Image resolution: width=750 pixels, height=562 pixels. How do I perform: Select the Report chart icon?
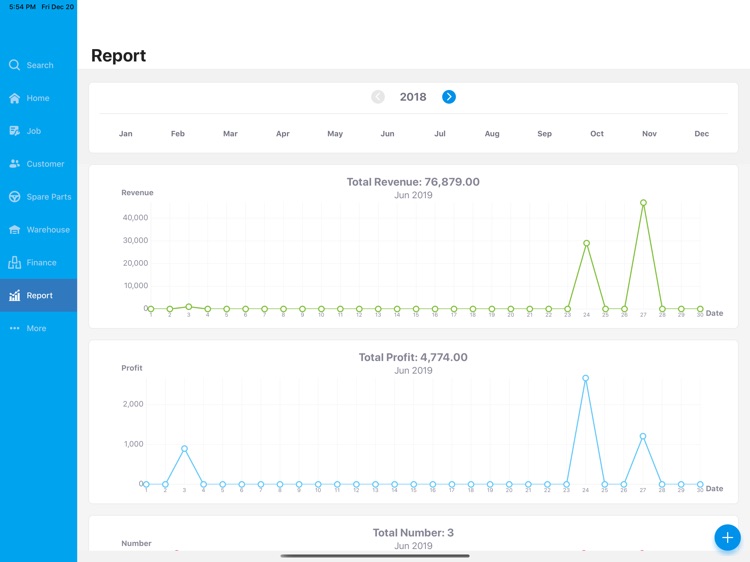point(14,295)
